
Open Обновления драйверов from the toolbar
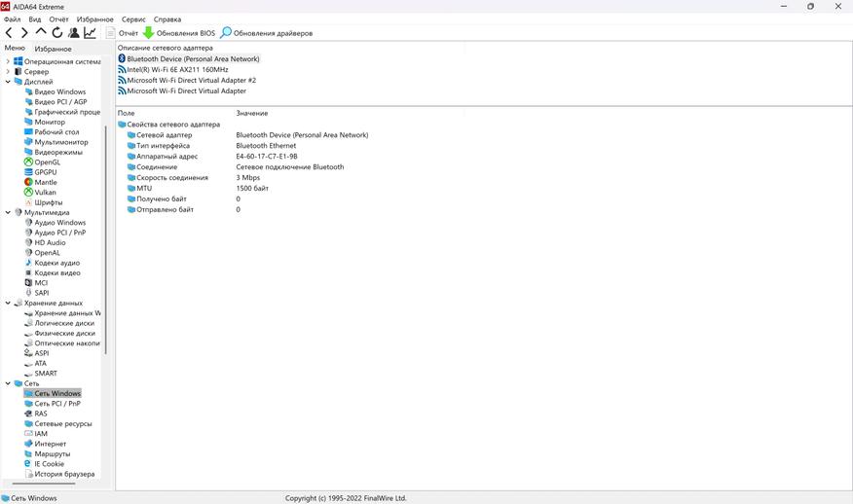[267, 33]
